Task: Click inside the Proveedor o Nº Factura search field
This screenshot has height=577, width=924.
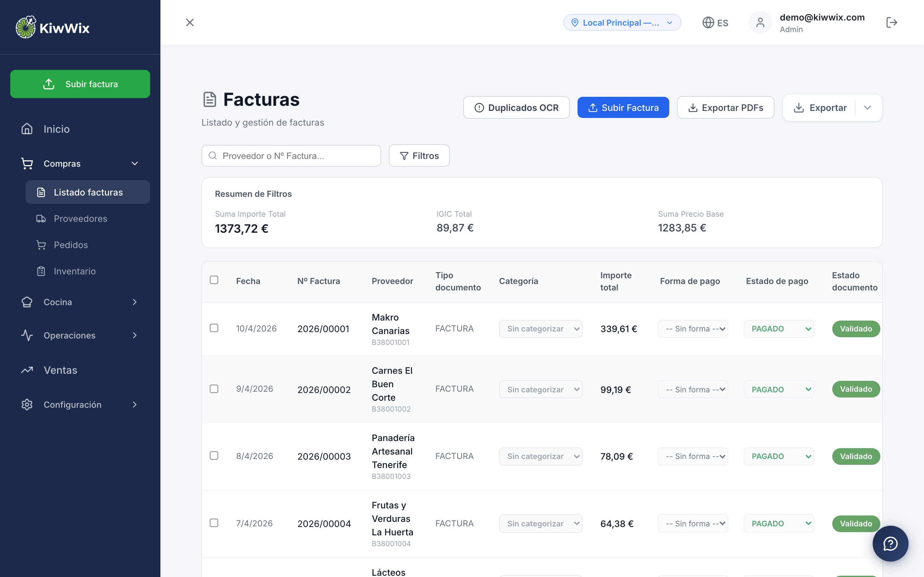Action: coord(291,156)
